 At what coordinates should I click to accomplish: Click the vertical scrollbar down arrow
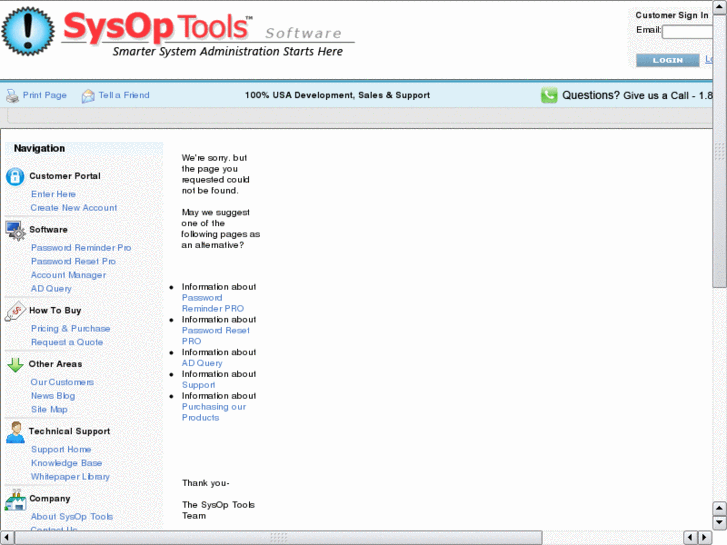tap(719, 522)
